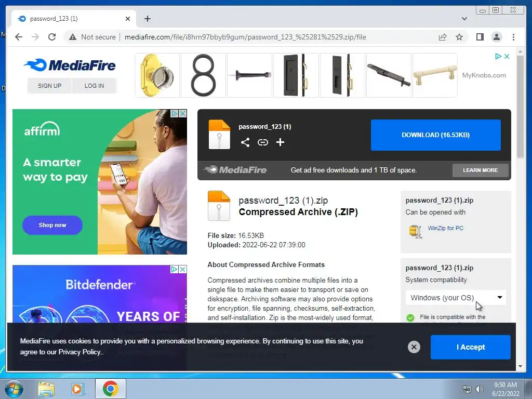The width and height of the screenshot is (532, 399).
Task: Click the copy link icon
Action: coord(262,142)
